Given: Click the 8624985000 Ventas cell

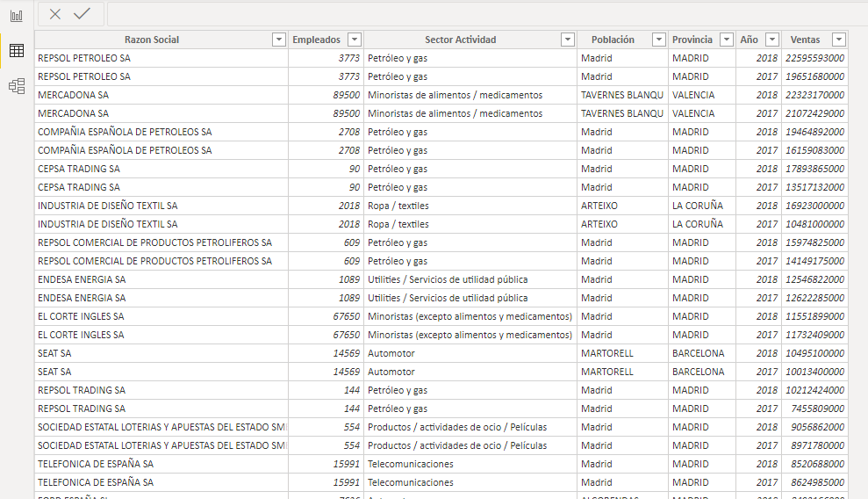Looking at the screenshot, I should pyautogui.click(x=814, y=482).
